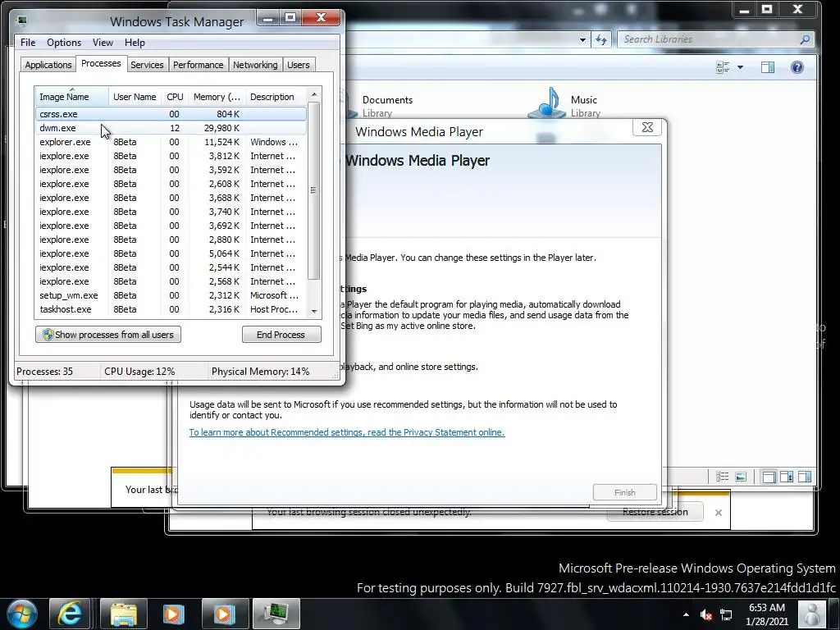Open the File menu in Task Manager
This screenshot has width=840, height=630.
(28, 43)
